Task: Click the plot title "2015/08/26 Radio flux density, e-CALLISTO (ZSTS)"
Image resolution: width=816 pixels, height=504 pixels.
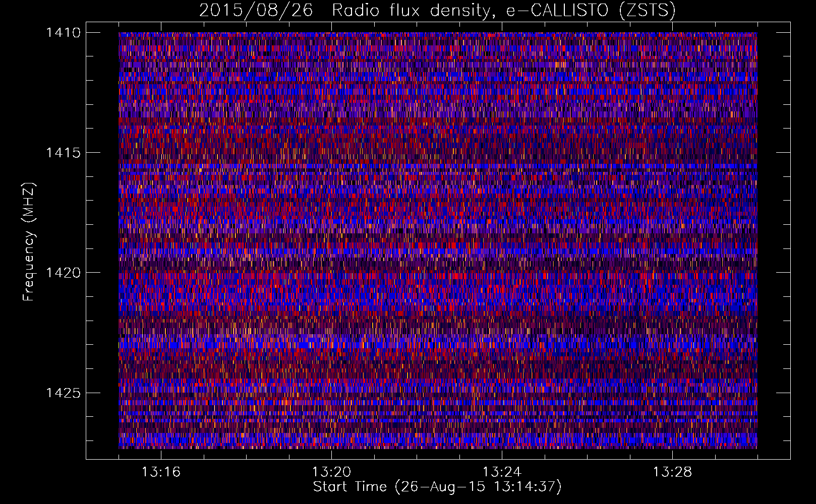Action: (437, 11)
